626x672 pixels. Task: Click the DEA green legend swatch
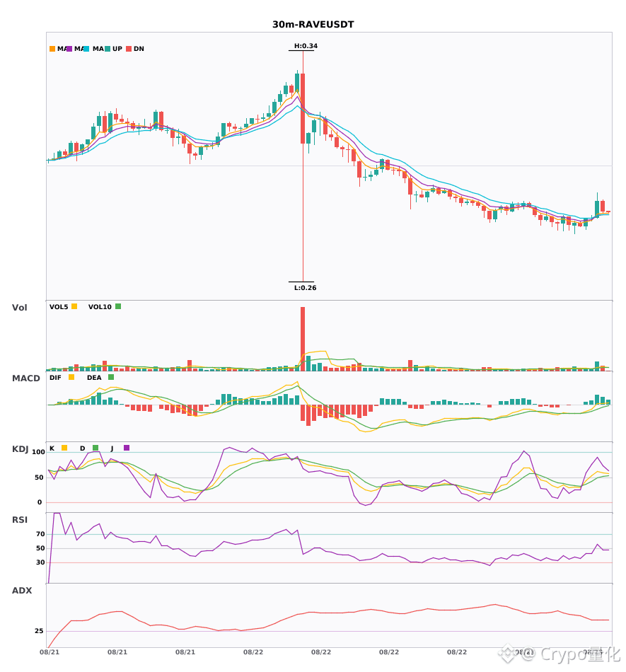pyautogui.click(x=111, y=377)
